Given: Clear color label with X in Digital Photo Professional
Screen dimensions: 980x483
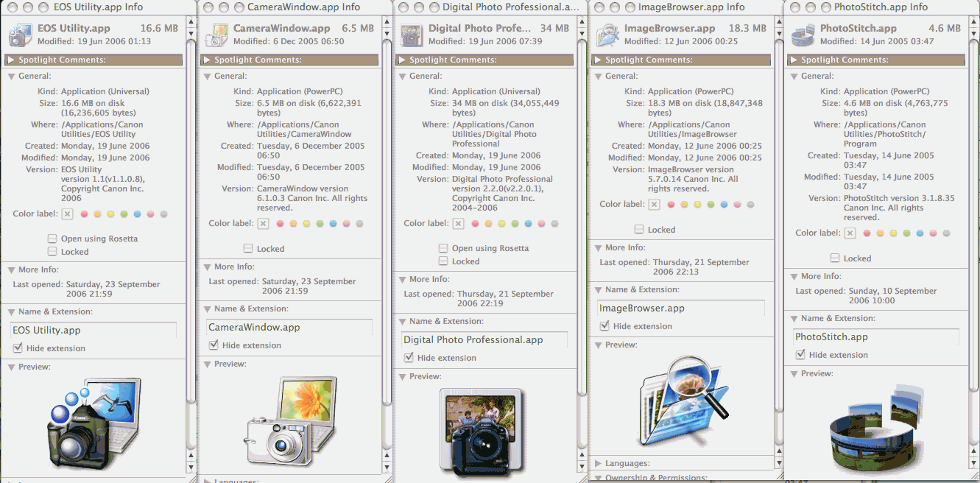Looking at the screenshot, I should tap(458, 224).
